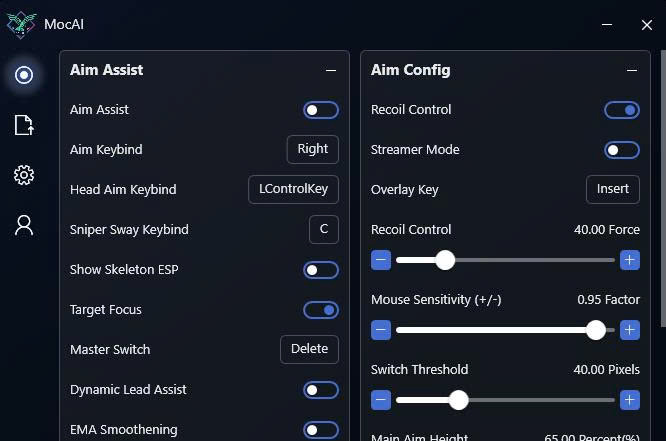
Task: Click the MocAI logo icon
Action: click(21, 25)
